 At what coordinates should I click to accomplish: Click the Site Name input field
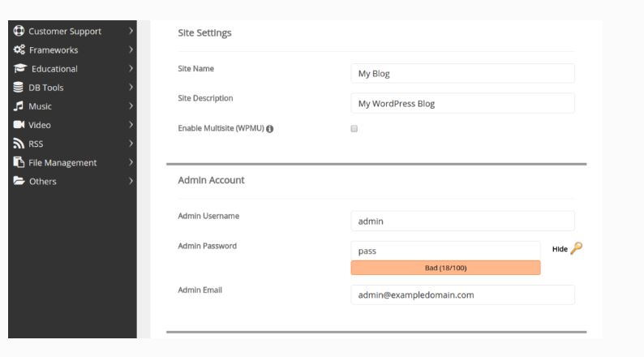click(x=462, y=74)
